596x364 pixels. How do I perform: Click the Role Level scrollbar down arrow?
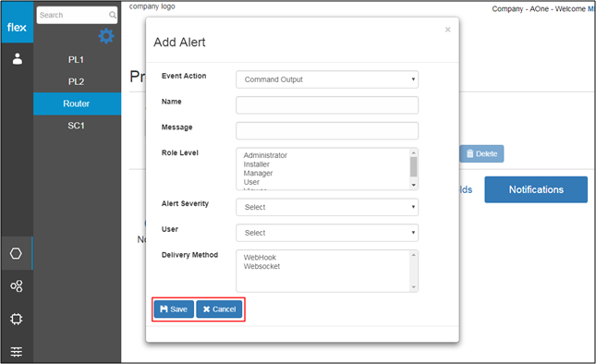[x=414, y=185]
